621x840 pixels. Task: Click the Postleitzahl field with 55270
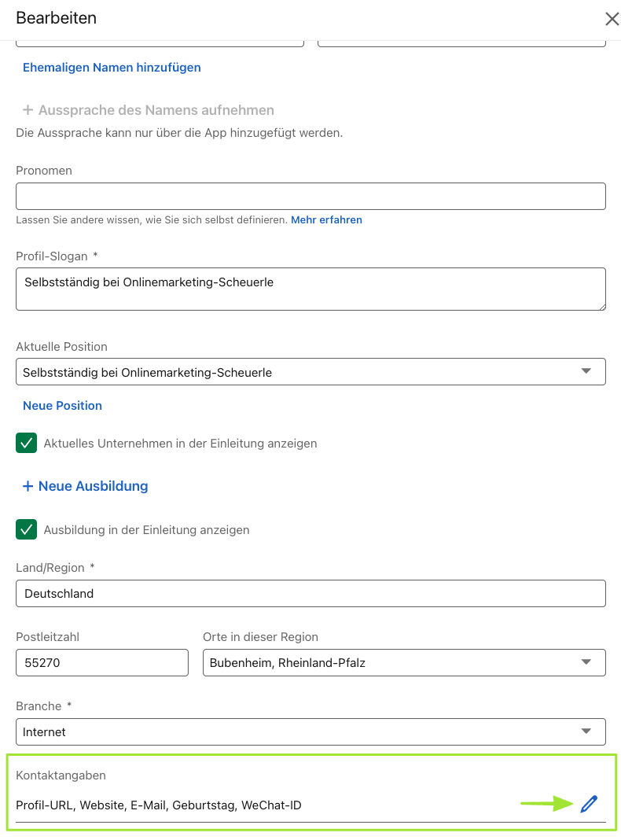102,662
